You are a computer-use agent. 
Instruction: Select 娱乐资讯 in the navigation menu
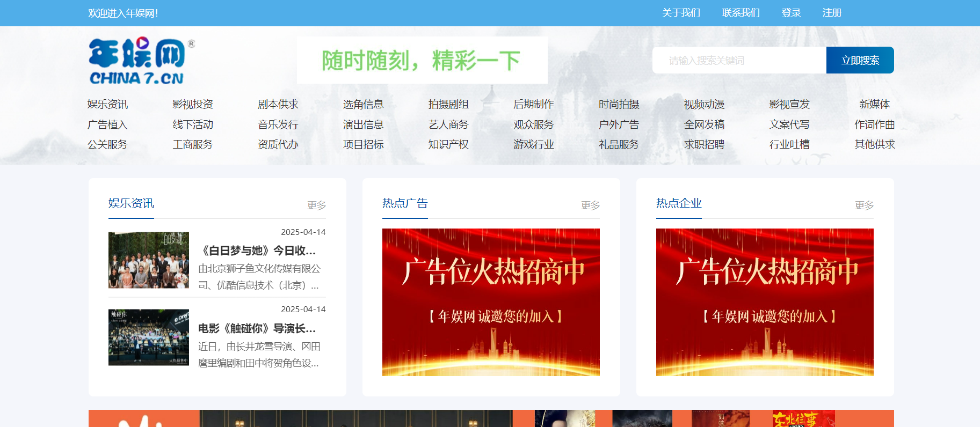pyautogui.click(x=107, y=104)
